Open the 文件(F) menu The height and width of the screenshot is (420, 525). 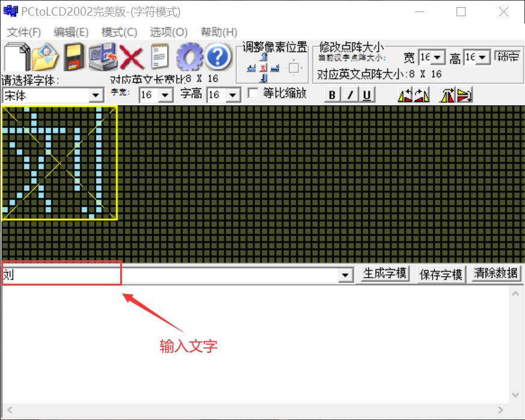[x=24, y=32]
